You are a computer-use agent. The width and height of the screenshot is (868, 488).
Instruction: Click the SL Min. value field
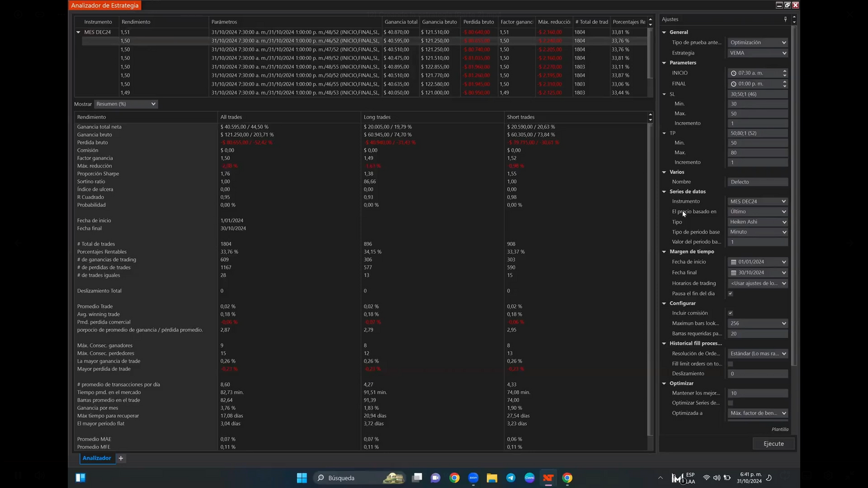click(x=757, y=104)
